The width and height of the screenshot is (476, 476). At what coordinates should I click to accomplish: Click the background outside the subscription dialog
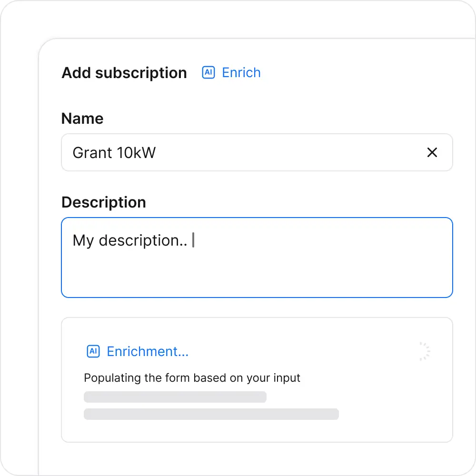point(19,238)
